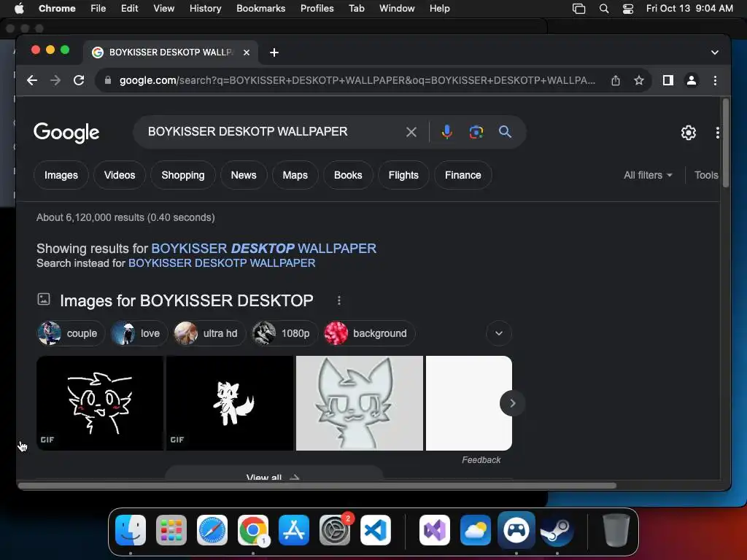Switch to News results
Screen dimensions: 747x560
point(244,175)
